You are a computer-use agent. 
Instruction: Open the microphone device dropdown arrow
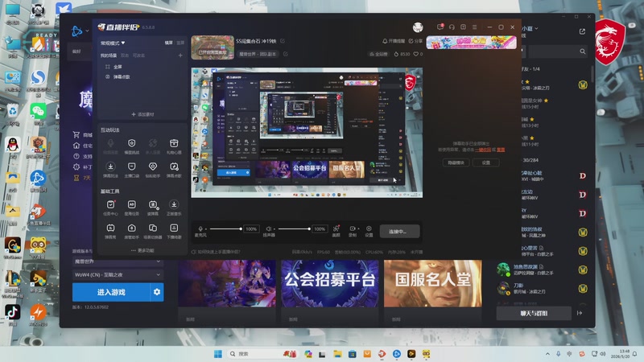point(206,228)
